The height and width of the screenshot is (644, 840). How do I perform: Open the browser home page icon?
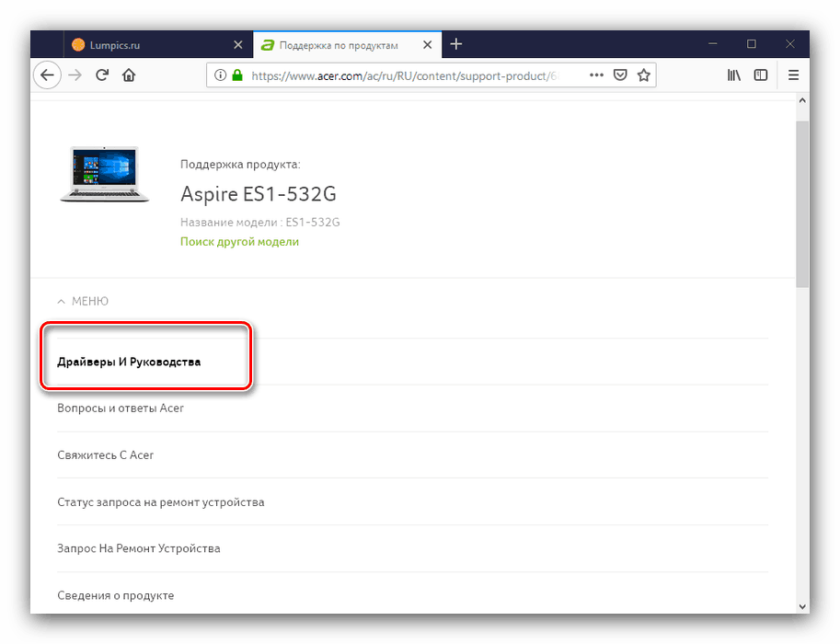[x=129, y=75]
